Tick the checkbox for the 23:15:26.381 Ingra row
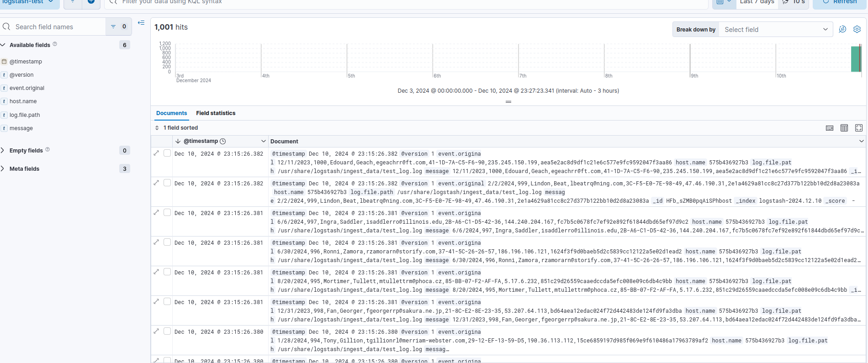Image resolution: width=868 pixels, height=363 pixels. tap(167, 213)
